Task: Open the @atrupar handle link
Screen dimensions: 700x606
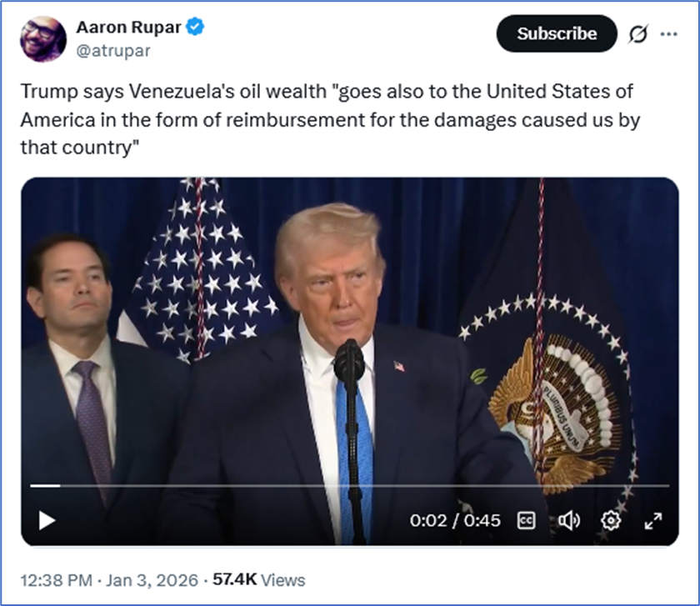Action: click(113, 51)
